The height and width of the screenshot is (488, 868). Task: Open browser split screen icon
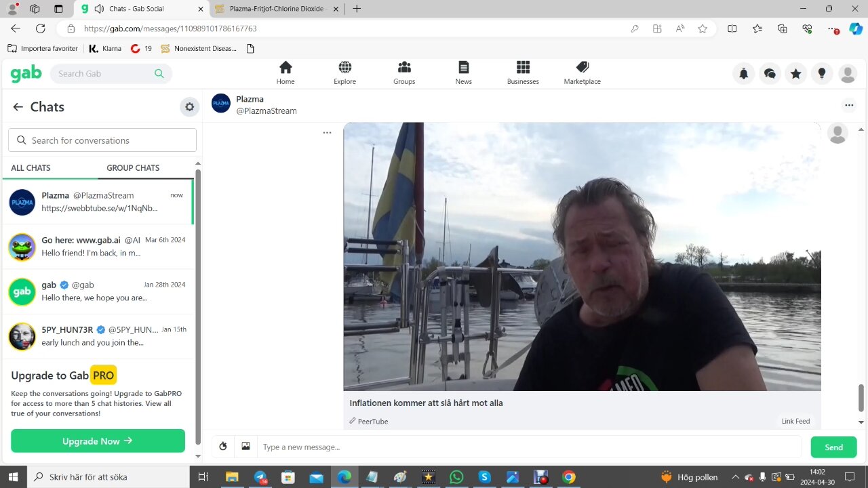click(732, 28)
